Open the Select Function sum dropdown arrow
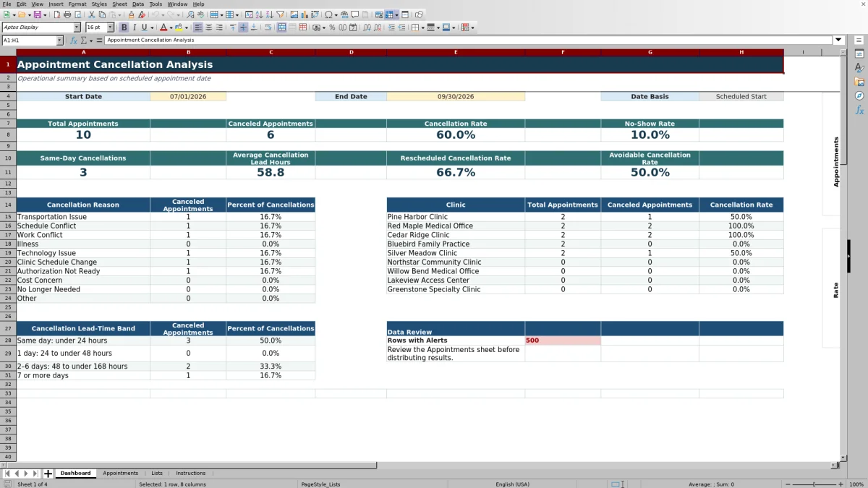The image size is (868, 488). pyautogui.click(x=90, y=40)
